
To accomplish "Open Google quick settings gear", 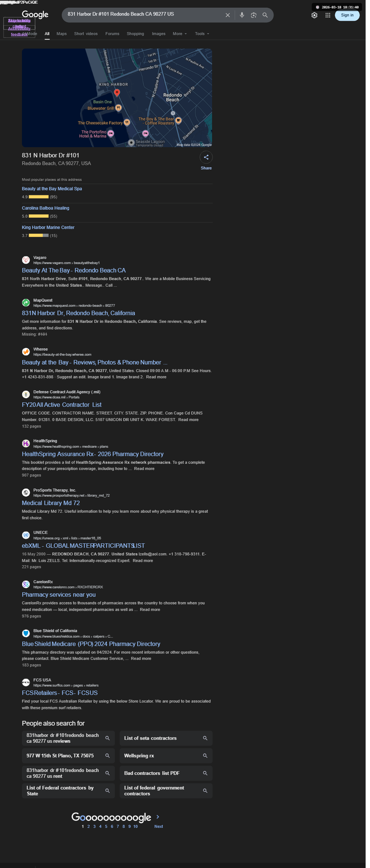I will (314, 15).
